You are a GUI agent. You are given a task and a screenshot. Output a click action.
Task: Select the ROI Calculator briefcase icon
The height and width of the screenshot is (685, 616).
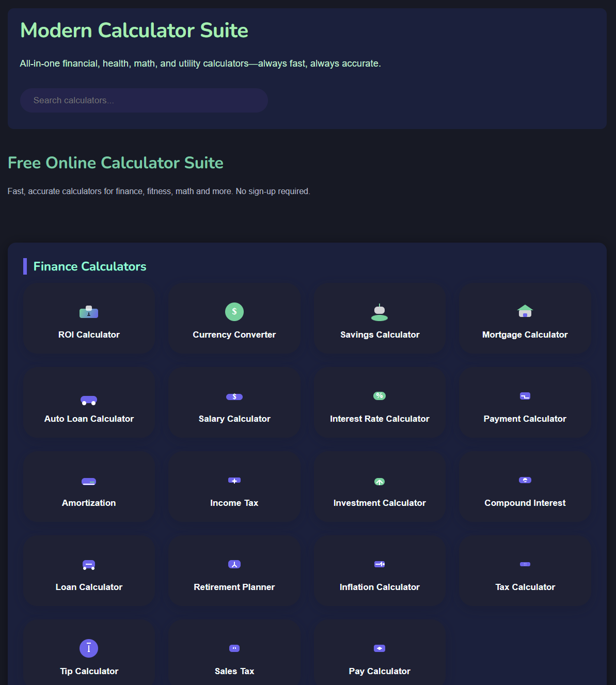[89, 311]
